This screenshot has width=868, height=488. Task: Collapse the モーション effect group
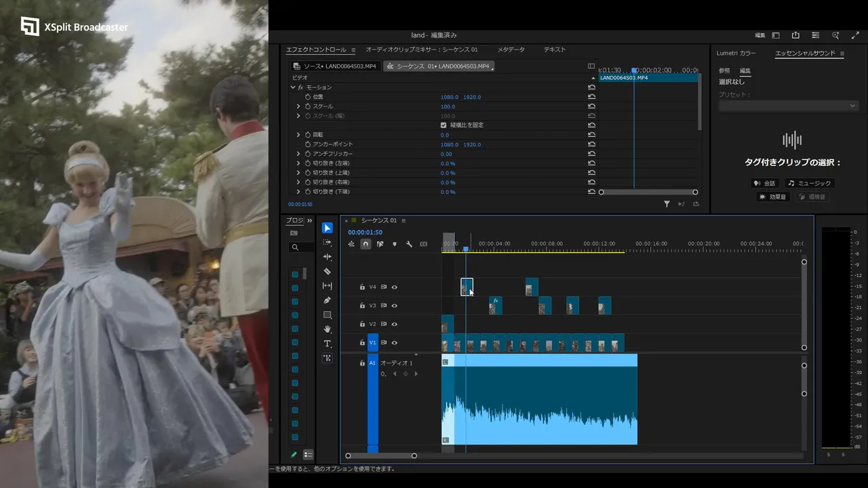click(293, 87)
